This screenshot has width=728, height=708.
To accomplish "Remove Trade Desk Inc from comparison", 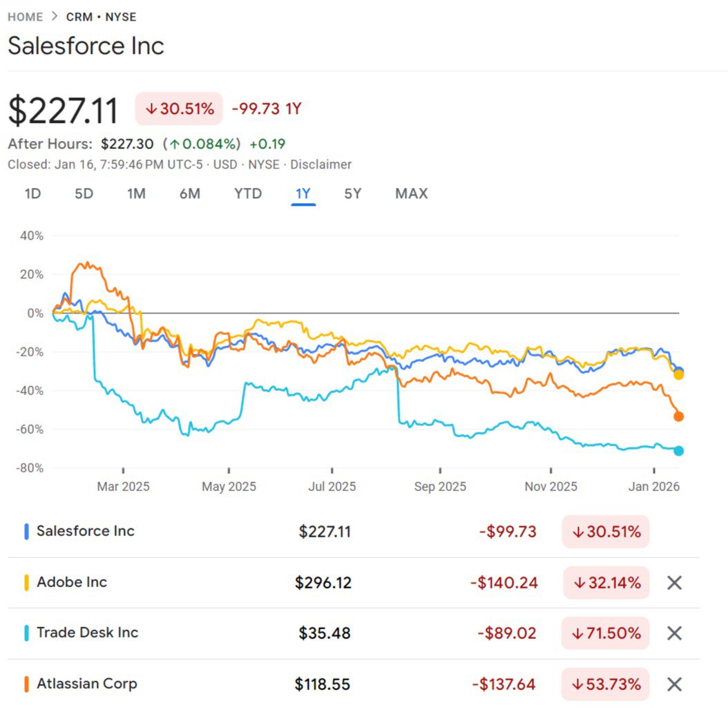I will (674, 633).
